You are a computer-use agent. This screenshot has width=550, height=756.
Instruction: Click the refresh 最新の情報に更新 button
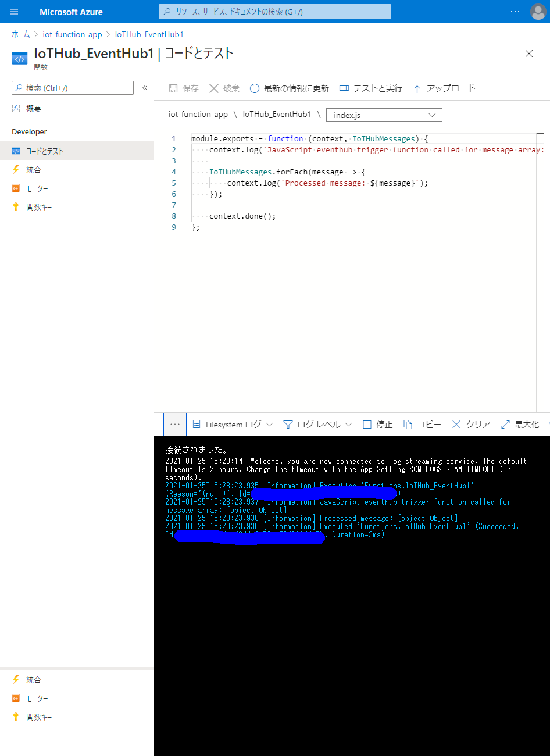click(x=290, y=88)
